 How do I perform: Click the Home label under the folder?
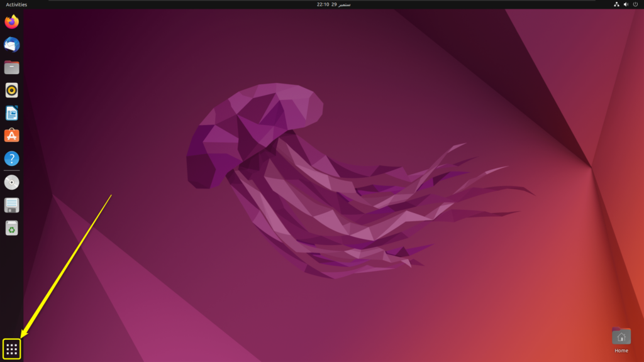621,349
